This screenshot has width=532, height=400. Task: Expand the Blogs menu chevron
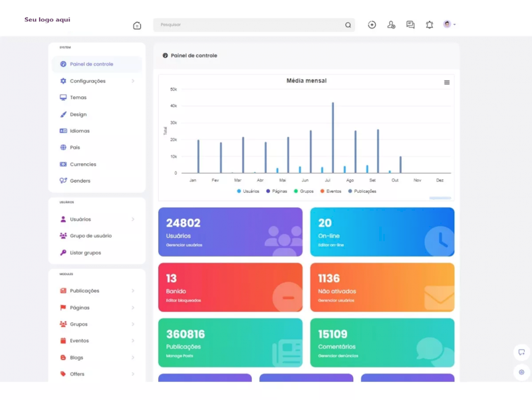[x=133, y=357]
